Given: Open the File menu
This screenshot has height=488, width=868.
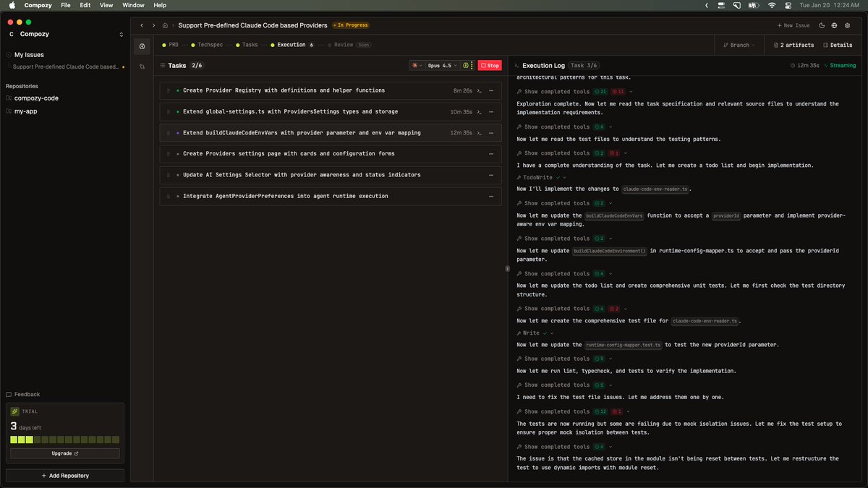Looking at the screenshot, I should tap(66, 5).
